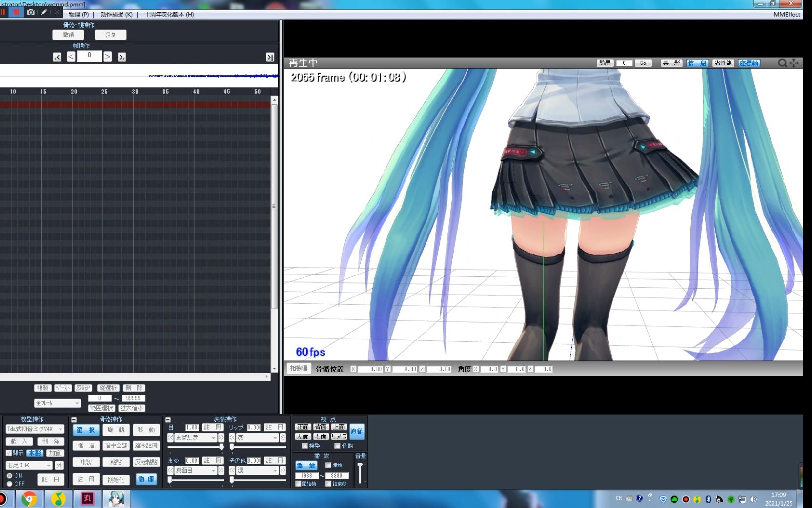Open the QQ Music taskbar icon
812x508 pixels.
point(59,499)
